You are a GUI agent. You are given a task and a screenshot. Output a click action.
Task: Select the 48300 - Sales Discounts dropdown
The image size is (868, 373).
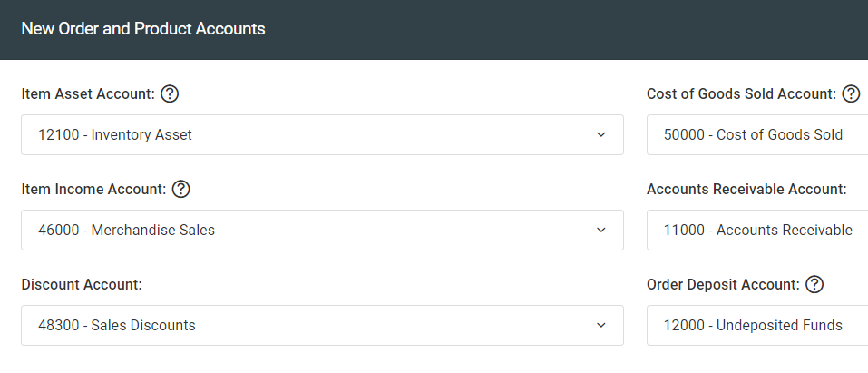pyautogui.click(x=322, y=325)
